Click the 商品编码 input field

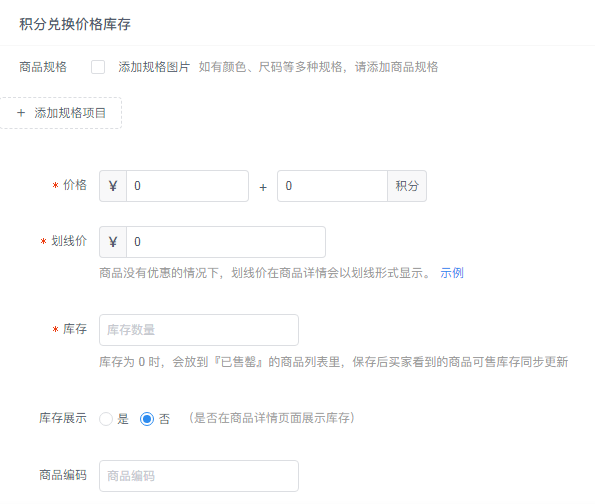(x=199, y=476)
